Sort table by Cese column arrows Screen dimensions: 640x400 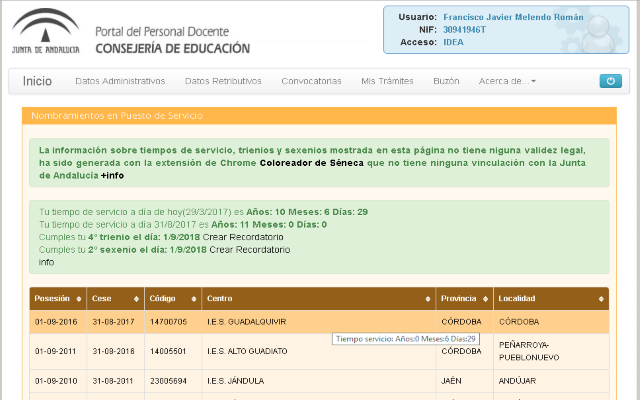pyautogui.click(x=136, y=299)
